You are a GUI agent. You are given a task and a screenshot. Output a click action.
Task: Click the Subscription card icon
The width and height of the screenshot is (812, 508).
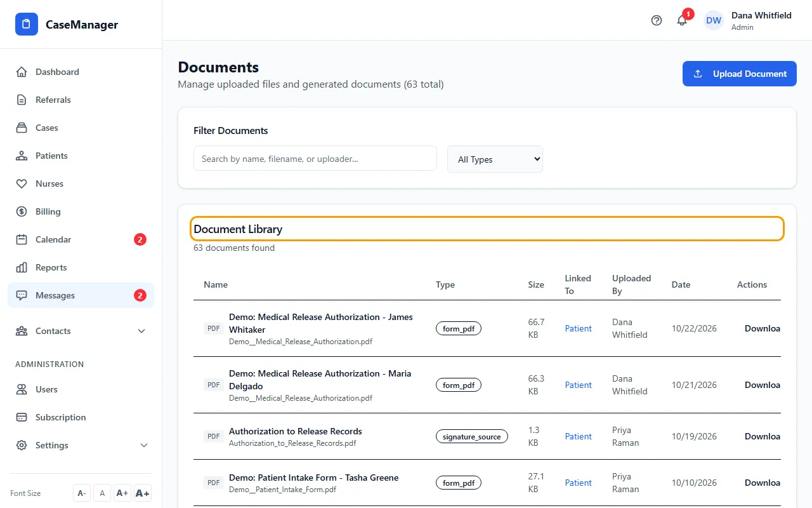click(x=22, y=417)
